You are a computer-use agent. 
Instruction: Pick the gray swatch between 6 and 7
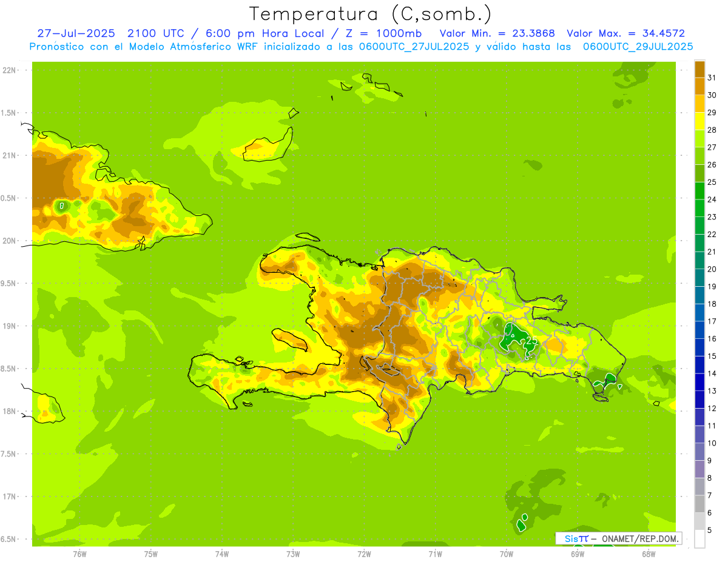(x=699, y=504)
